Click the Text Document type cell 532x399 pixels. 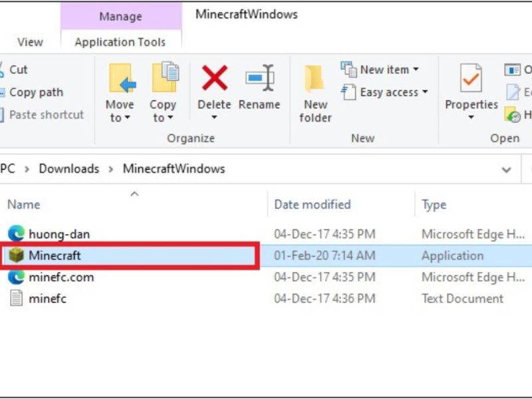[x=462, y=299]
